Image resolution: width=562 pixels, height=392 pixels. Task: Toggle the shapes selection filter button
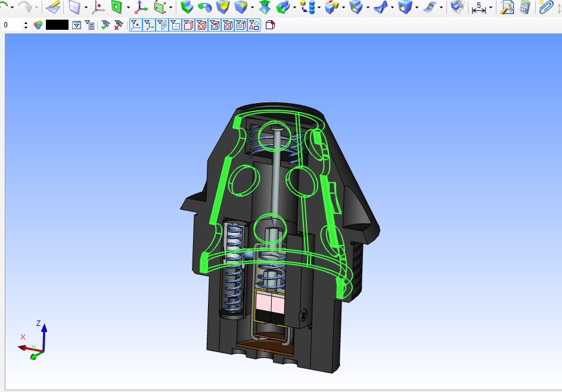point(254,25)
